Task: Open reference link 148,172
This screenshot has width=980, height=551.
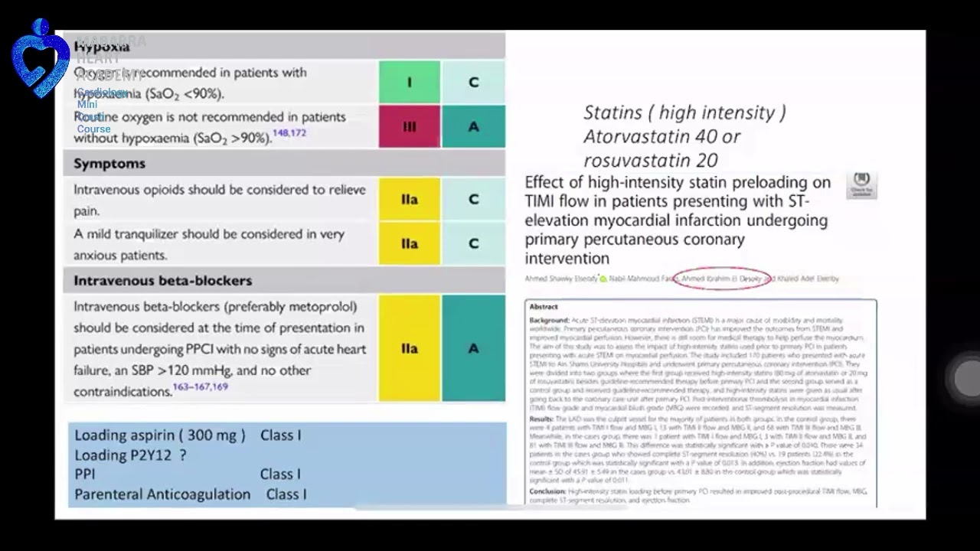Action: (x=289, y=133)
